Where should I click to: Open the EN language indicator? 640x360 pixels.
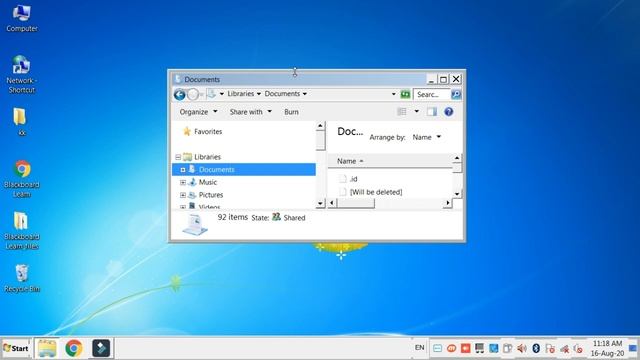tap(420, 347)
